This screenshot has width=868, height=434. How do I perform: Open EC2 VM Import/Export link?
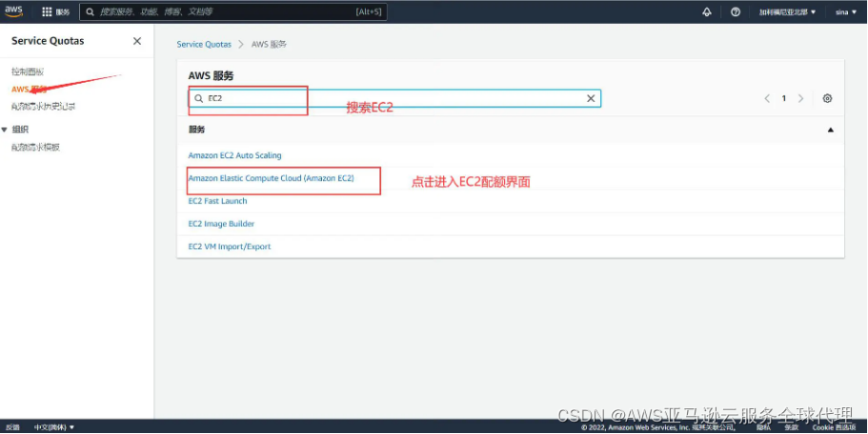pos(230,247)
